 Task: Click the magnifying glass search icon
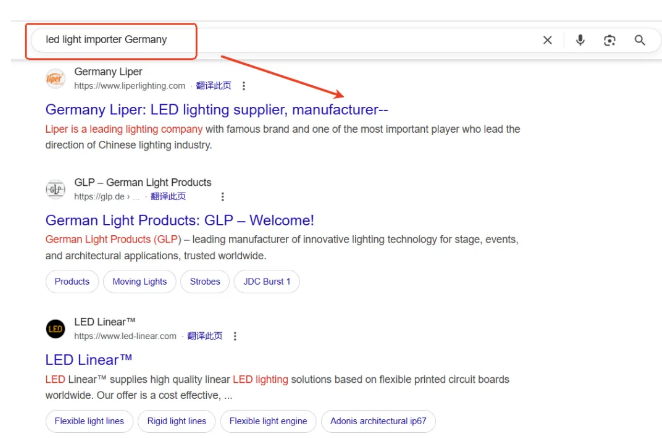(640, 40)
